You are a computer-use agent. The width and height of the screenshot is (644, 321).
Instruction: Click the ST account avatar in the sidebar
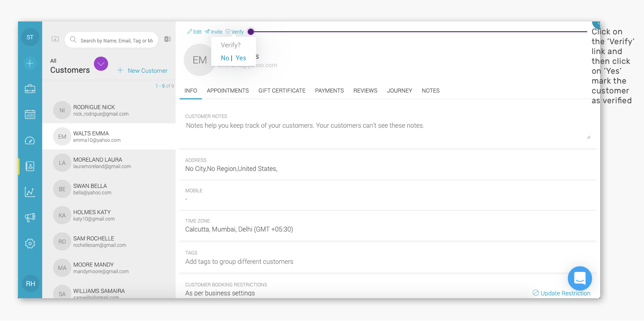(30, 37)
